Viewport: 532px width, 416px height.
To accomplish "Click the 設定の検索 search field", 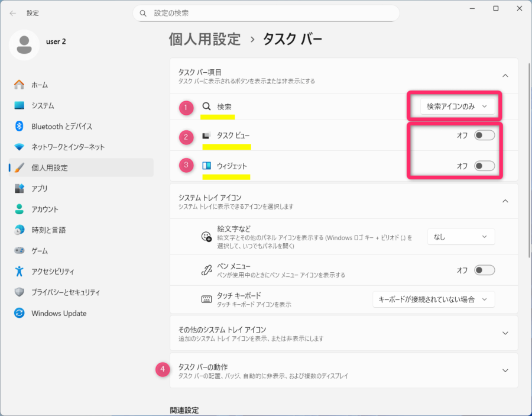I will click(266, 13).
